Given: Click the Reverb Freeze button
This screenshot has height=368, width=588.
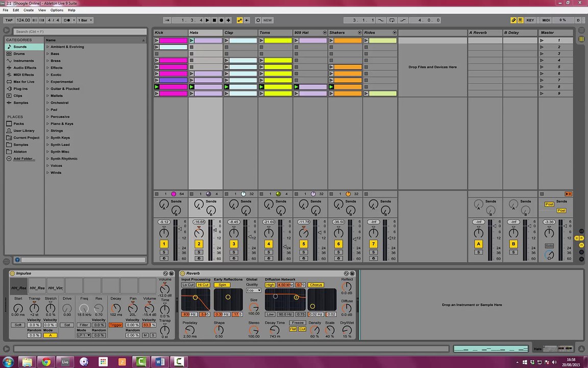Looking at the screenshot, I should [x=298, y=323].
